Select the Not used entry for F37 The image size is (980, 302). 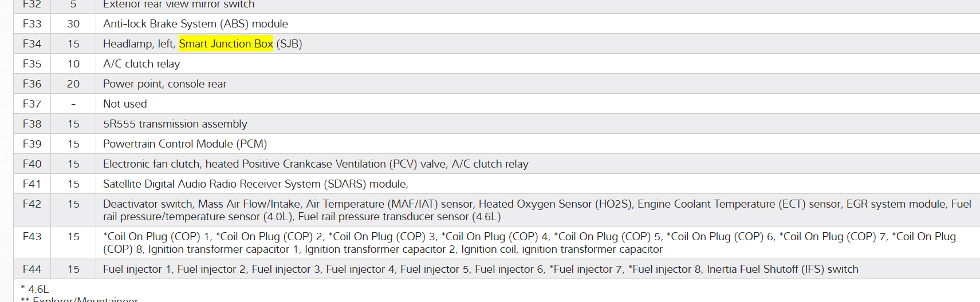tap(125, 104)
